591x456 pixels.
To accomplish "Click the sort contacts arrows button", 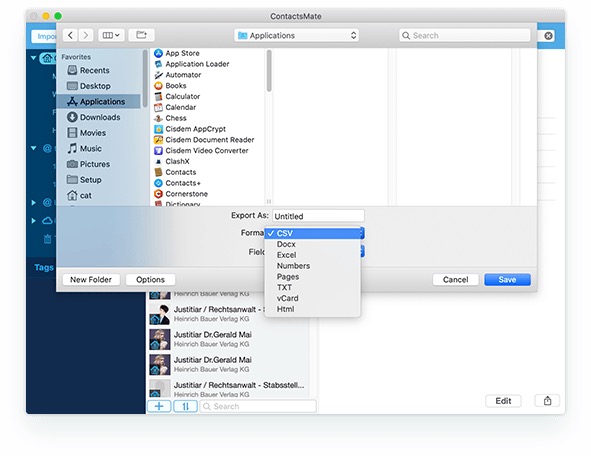I will (x=185, y=406).
